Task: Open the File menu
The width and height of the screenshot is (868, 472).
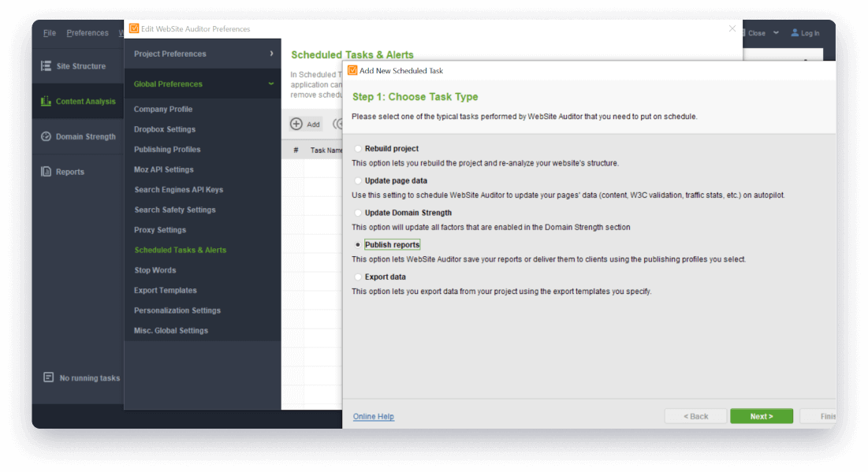Action: (50, 33)
